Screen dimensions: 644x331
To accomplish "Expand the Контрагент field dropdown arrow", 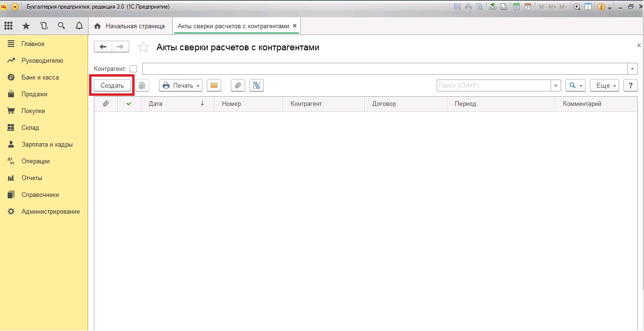I will [633, 68].
